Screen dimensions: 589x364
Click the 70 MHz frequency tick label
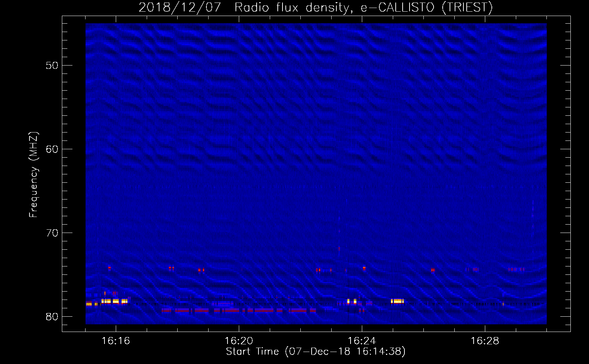click(x=52, y=233)
